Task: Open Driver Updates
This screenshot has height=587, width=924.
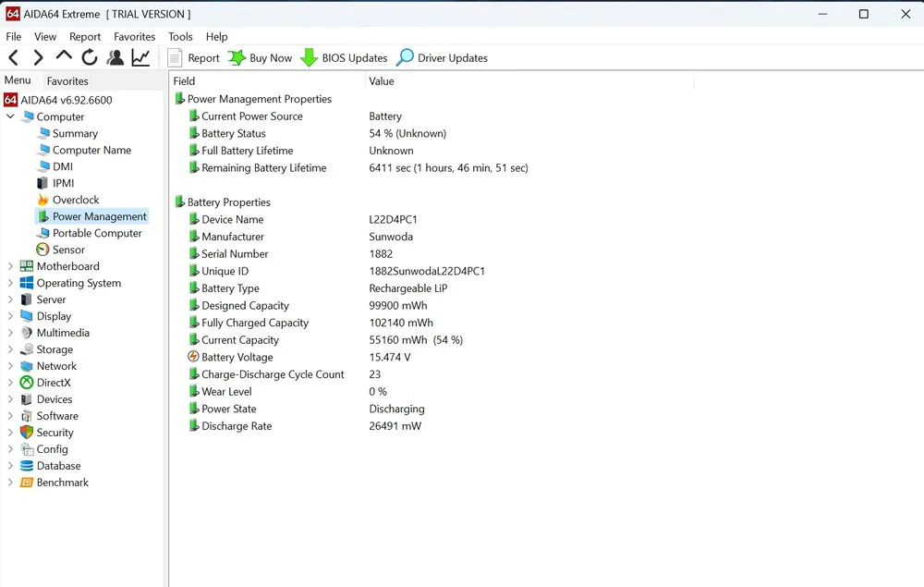Action: coord(442,57)
